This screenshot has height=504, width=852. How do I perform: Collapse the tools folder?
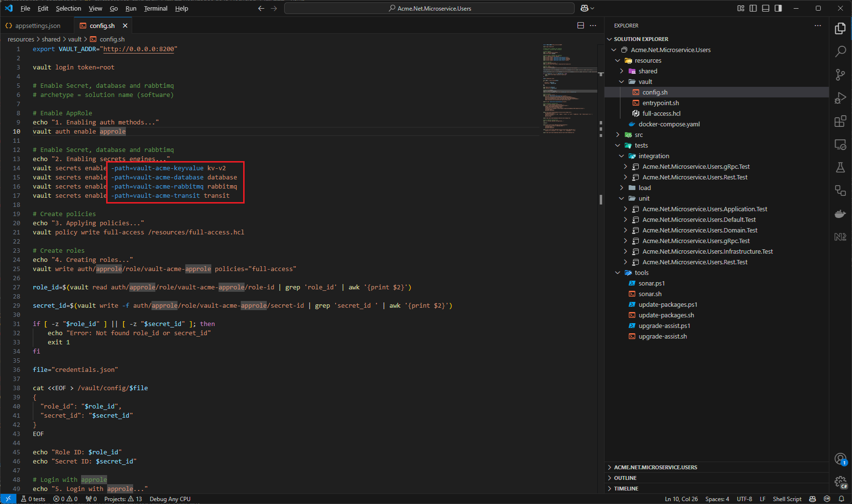(618, 272)
